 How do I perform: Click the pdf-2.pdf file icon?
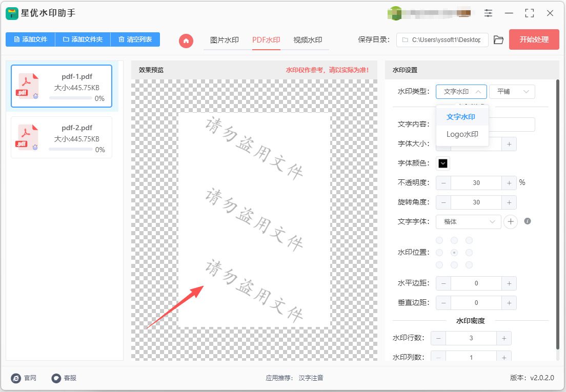click(x=27, y=137)
